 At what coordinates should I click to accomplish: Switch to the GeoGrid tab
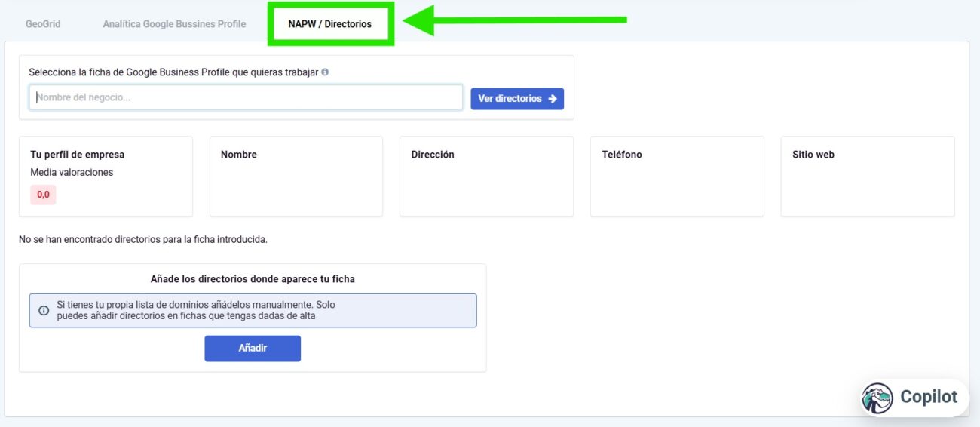point(43,24)
